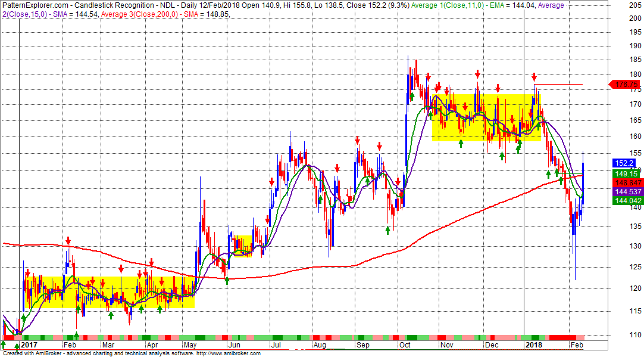Select the Apr month label
The height and width of the screenshot is (357, 644).
(152, 345)
